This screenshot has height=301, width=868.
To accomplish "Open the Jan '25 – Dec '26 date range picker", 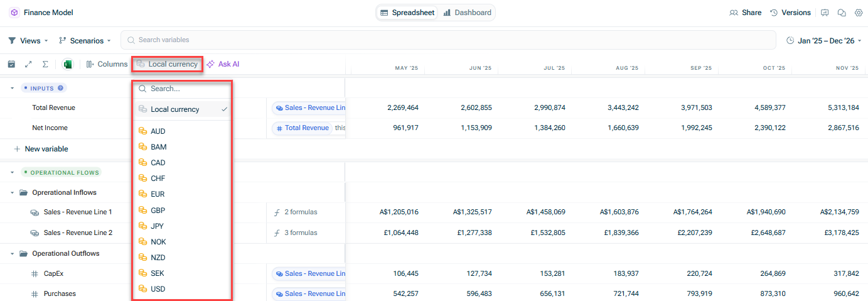I will click(x=823, y=41).
